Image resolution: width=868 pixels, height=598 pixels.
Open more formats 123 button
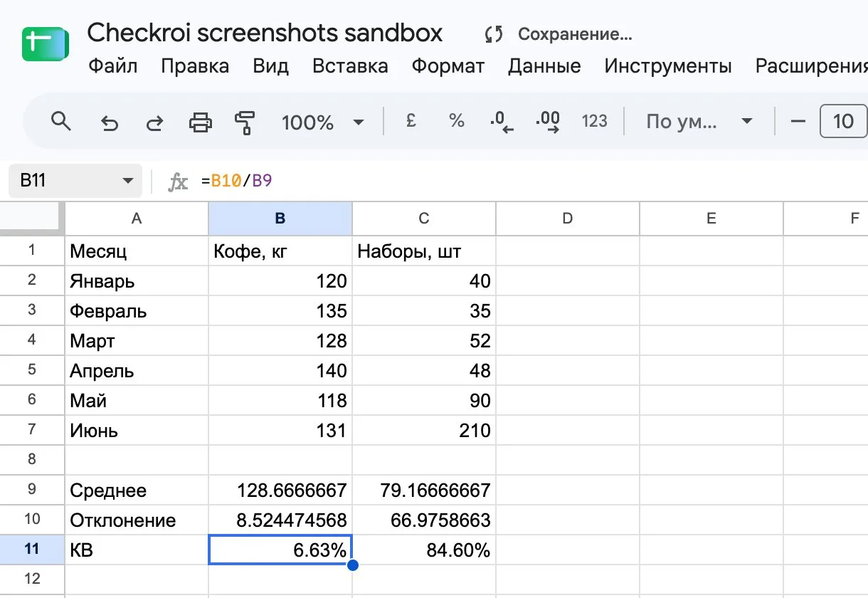[594, 121]
